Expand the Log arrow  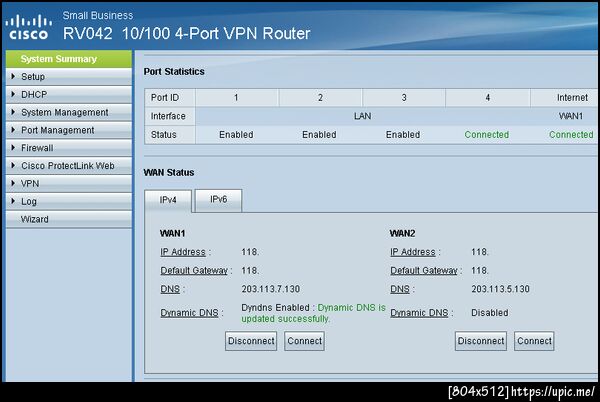point(13,201)
